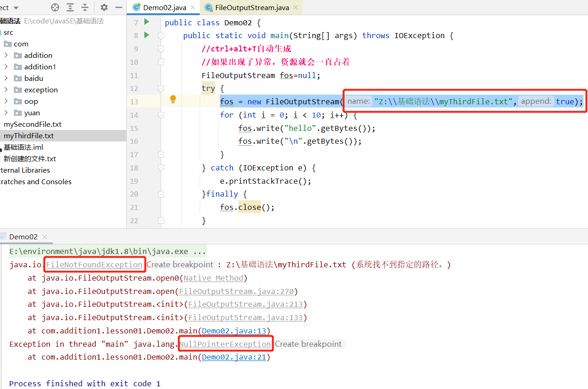The width and height of the screenshot is (588, 389).
Task: Click the 'append:' parameter hint on line 13
Action: click(535, 101)
